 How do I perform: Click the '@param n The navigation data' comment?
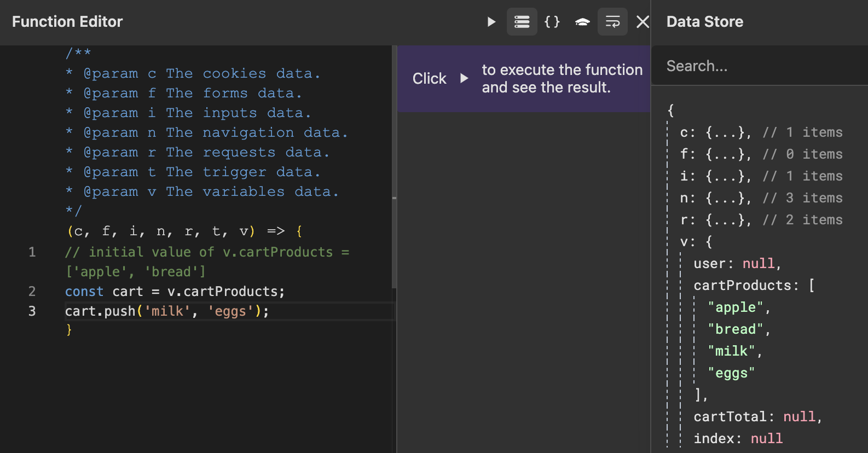(207, 132)
